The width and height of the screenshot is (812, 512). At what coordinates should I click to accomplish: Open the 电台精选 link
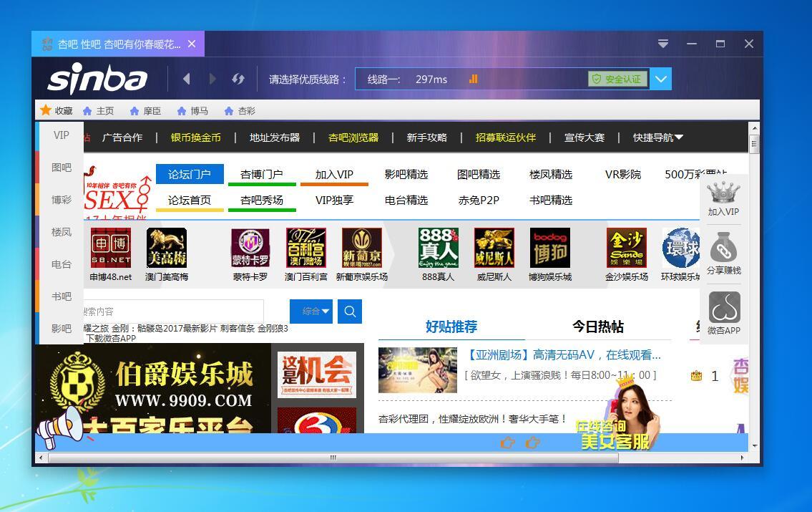tap(406, 200)
